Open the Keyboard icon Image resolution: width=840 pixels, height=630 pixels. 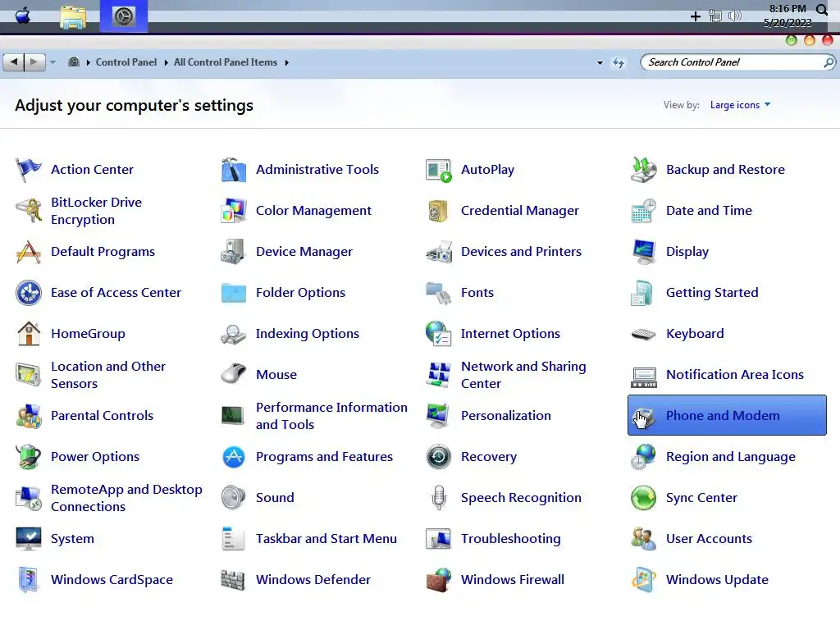tap(643, 334)
